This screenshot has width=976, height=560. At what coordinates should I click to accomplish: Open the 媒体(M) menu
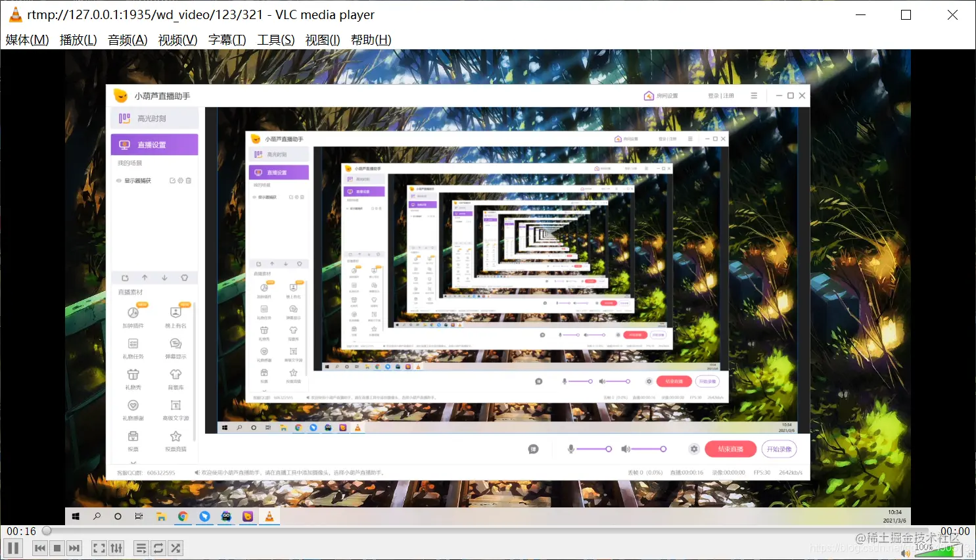(28, 40)
